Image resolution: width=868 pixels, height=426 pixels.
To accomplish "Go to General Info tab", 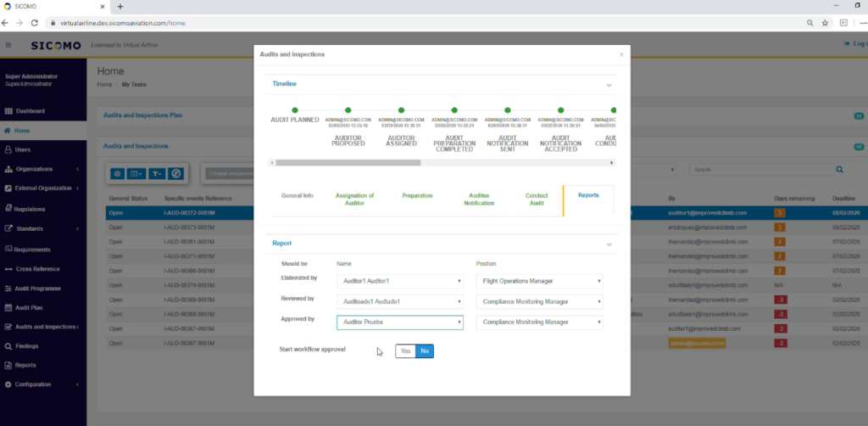I will click(x=298, y=195).
